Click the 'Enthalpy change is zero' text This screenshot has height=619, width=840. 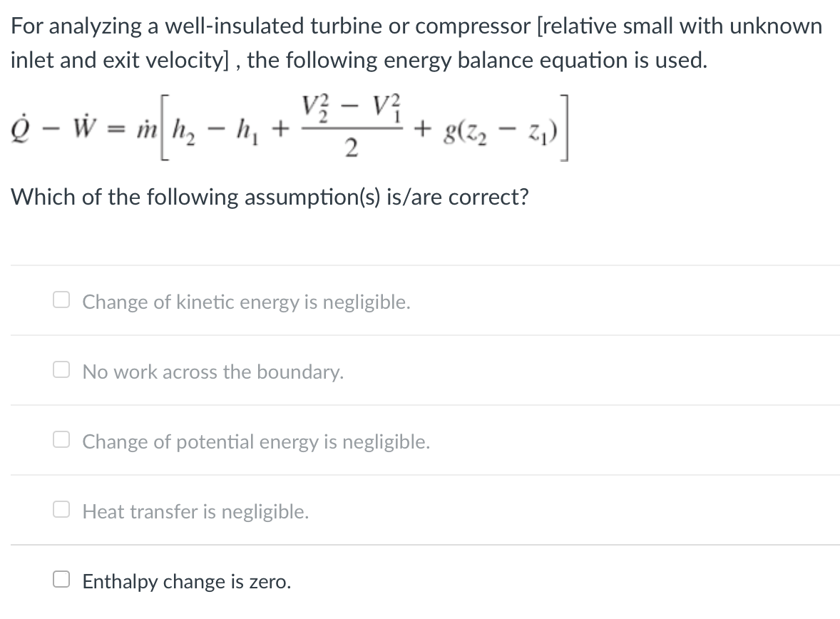point(187,581)
